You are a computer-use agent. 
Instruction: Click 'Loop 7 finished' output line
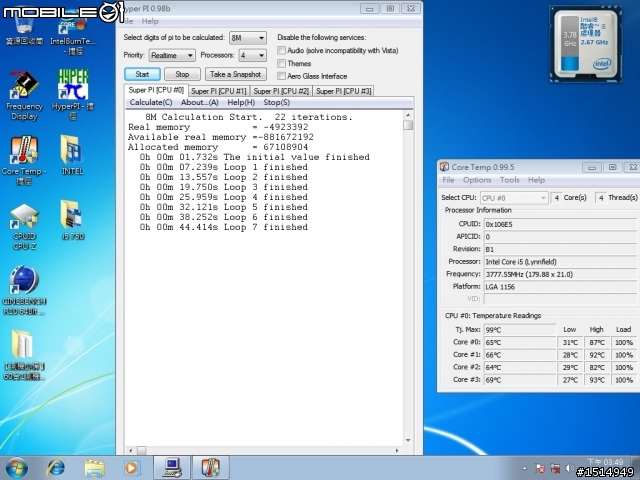[224, 227]
